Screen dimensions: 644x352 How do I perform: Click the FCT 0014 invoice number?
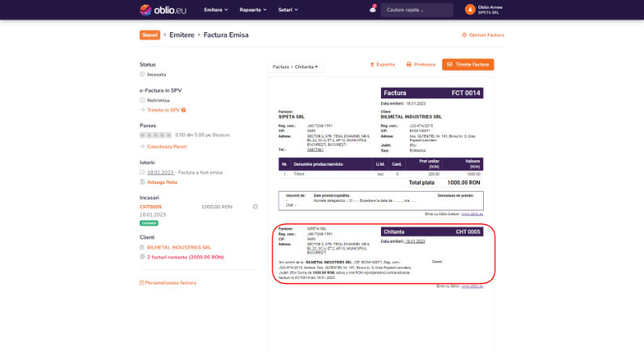466,93
